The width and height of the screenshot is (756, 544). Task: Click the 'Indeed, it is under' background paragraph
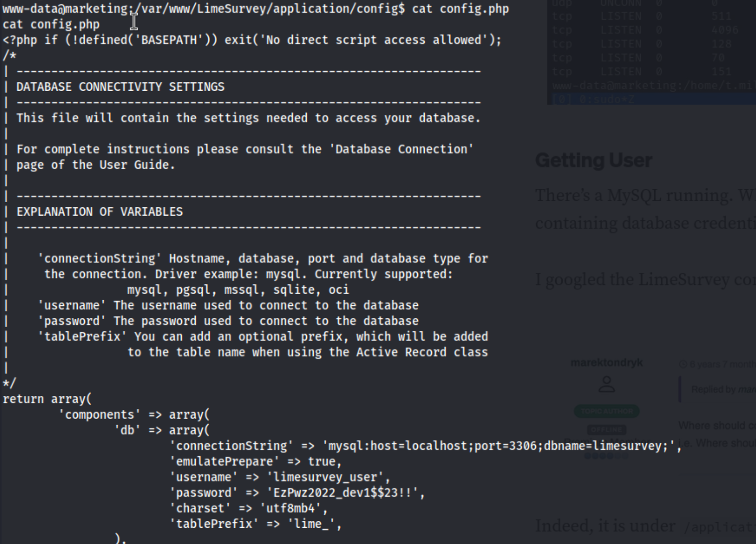click(645, 526)
